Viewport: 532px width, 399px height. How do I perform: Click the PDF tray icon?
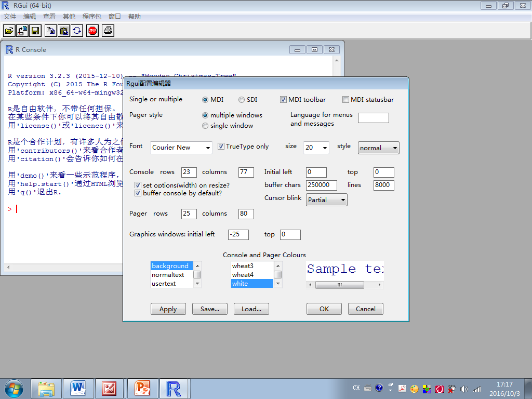coord(402,389)
